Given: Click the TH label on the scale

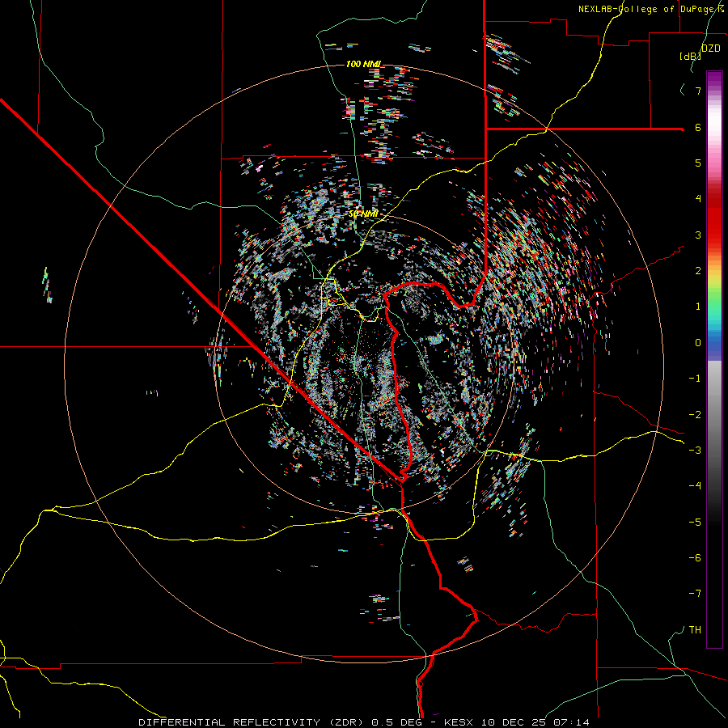Looking at the screenshot, I should pos(695,630).
